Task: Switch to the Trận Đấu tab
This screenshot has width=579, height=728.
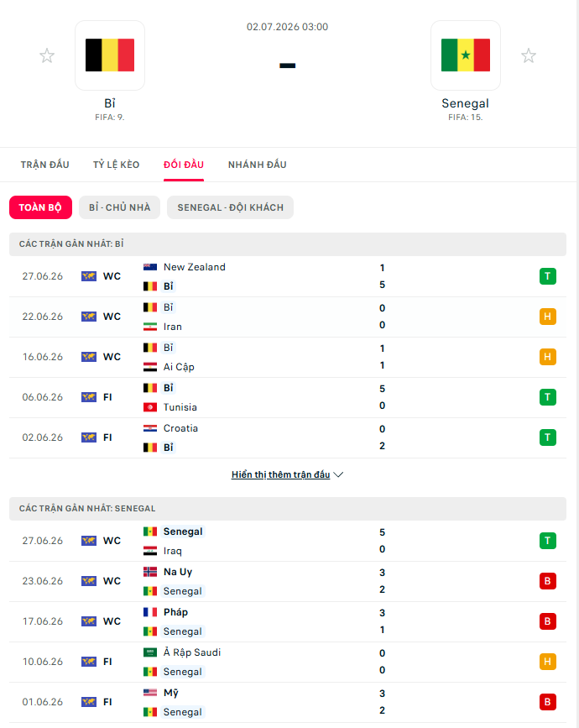Action: [45, 165]
